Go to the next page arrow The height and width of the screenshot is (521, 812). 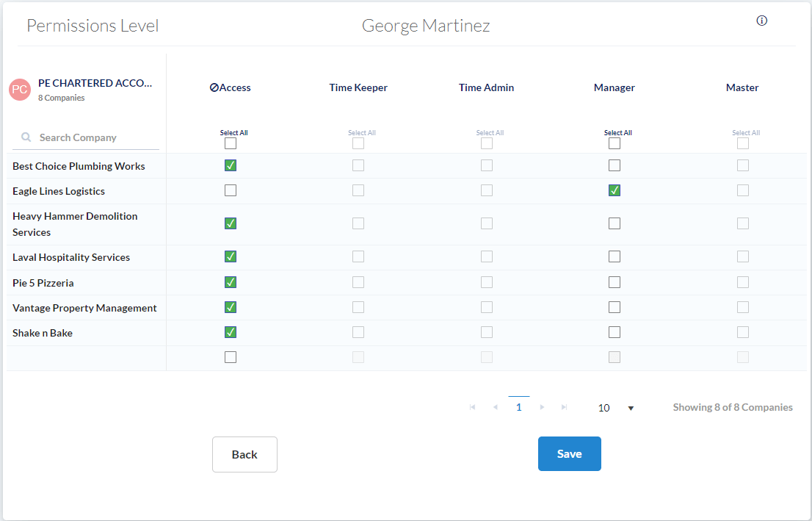click(x=542, y=407)
